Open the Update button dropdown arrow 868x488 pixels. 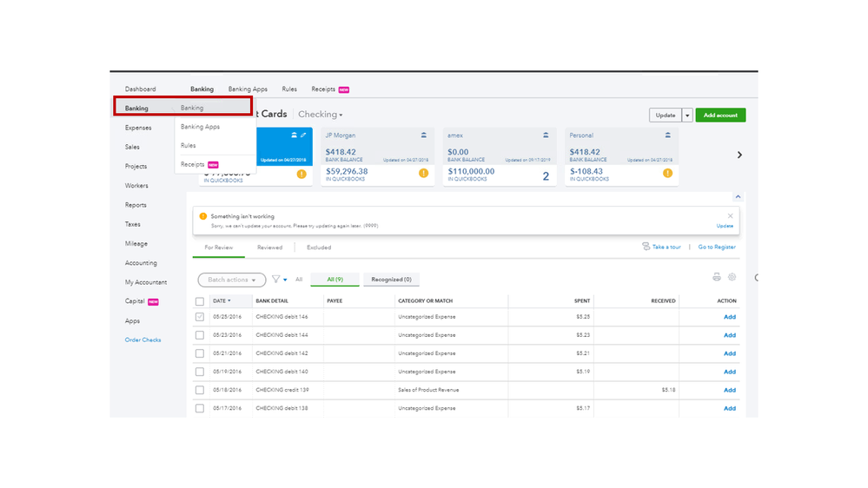click(x=687, y=115)
